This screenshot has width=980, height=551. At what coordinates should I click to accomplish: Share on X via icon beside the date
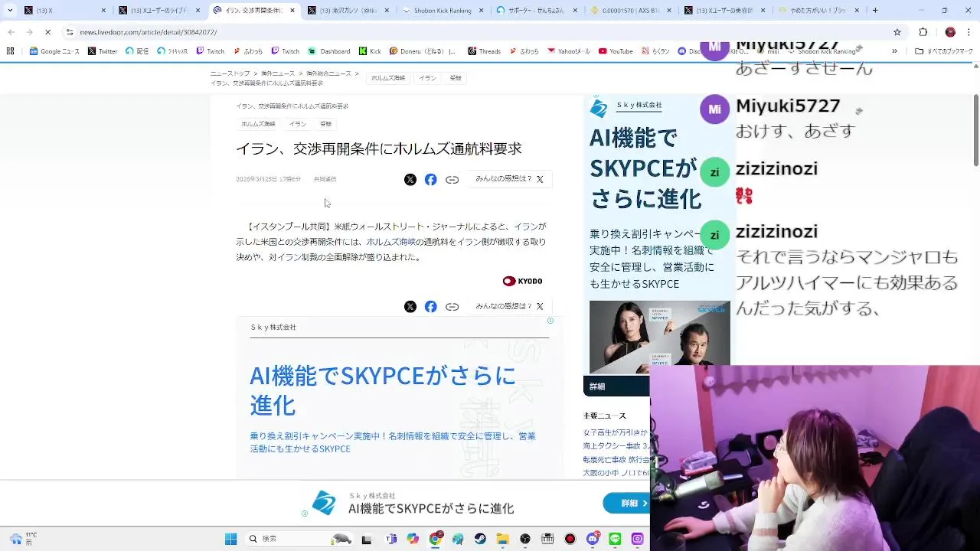click(x=410, y=179)
